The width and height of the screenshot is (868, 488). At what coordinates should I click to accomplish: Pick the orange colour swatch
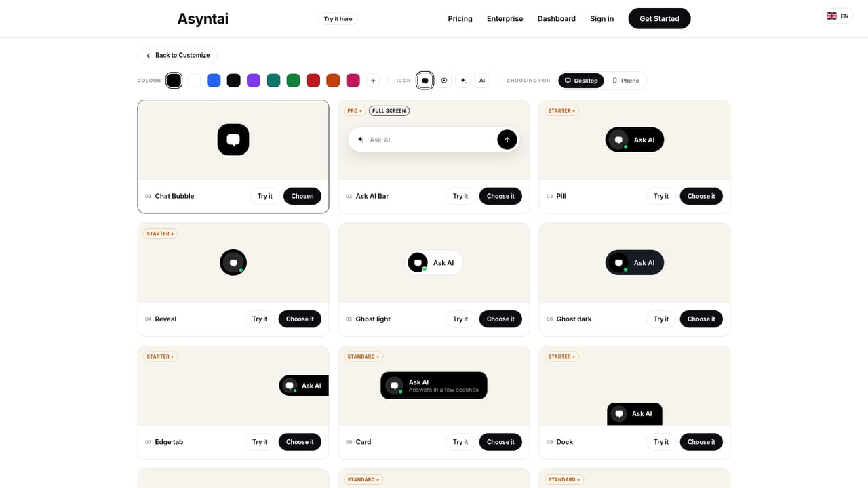(333, 80)
